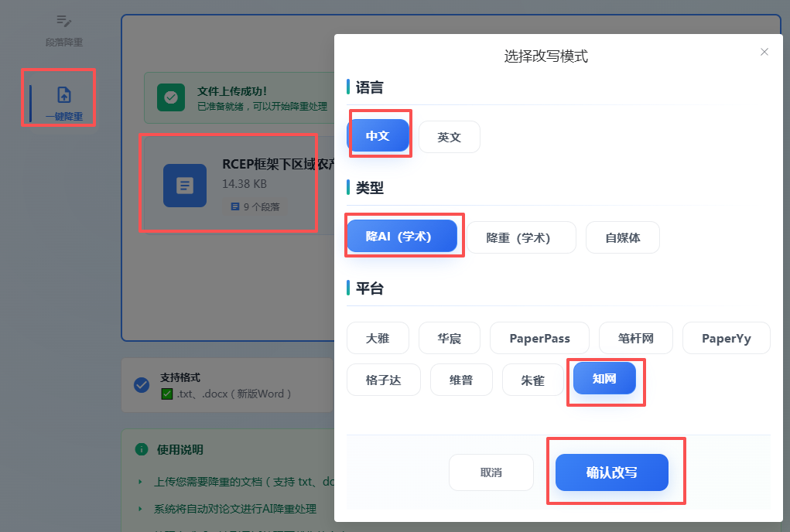The height and width of the screenshot is (532, 790).
Task: Select 华宸 platform
Action: click(450, 338)
